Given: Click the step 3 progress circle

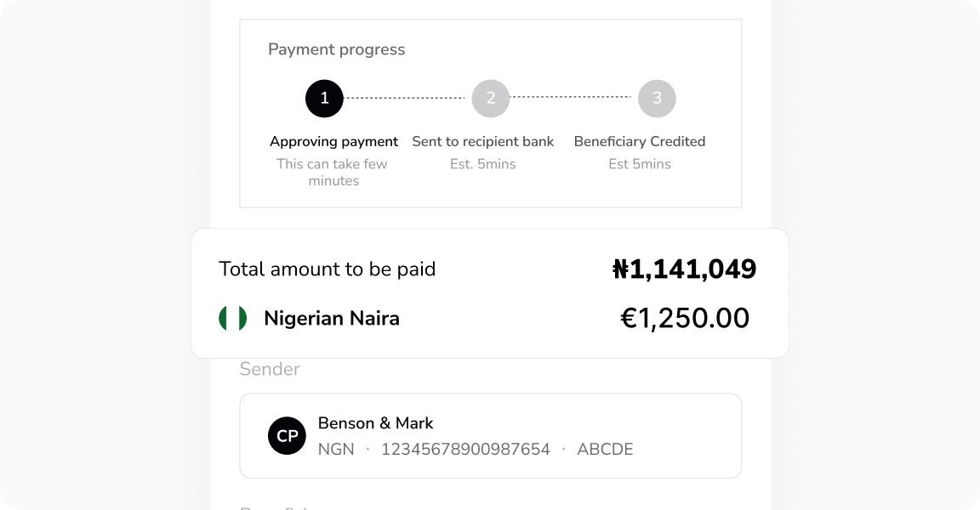Looking at the screenshot, I should tap(657, 99).
